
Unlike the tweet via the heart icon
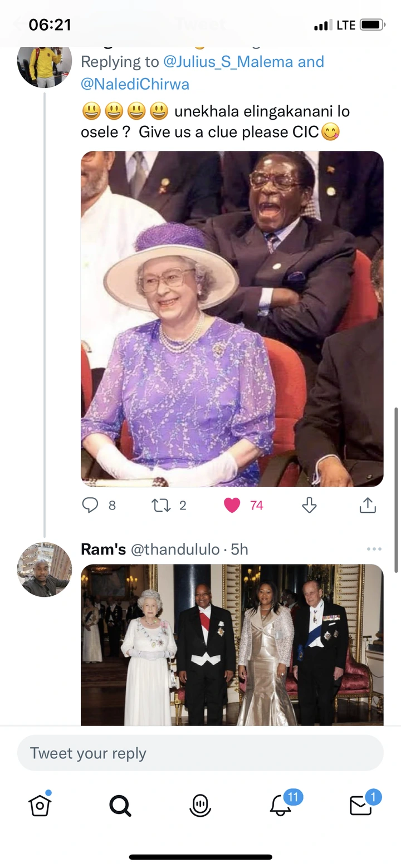(x=232, y=505)
